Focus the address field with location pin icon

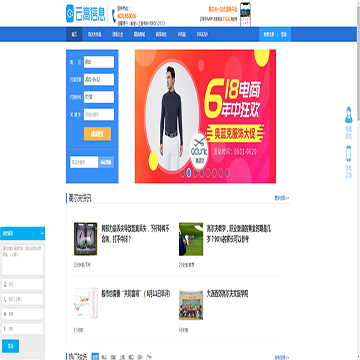tap(22, 329)
